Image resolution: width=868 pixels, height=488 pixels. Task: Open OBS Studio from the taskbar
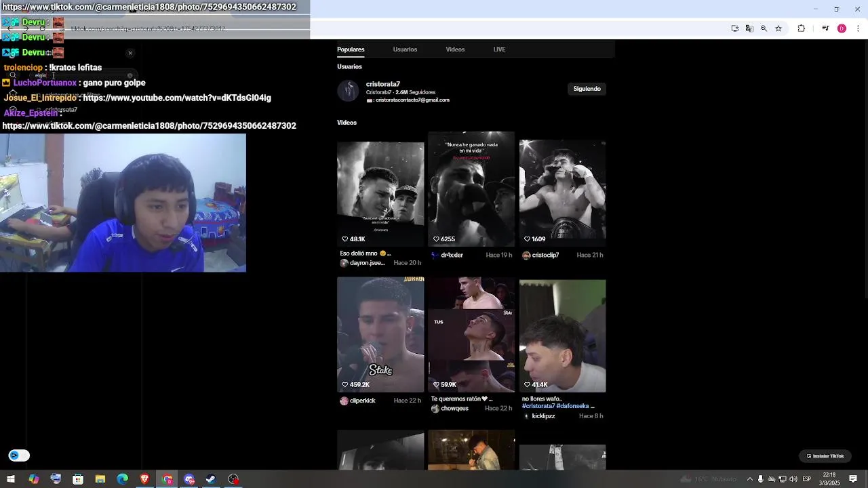click(x=233, y=479)
